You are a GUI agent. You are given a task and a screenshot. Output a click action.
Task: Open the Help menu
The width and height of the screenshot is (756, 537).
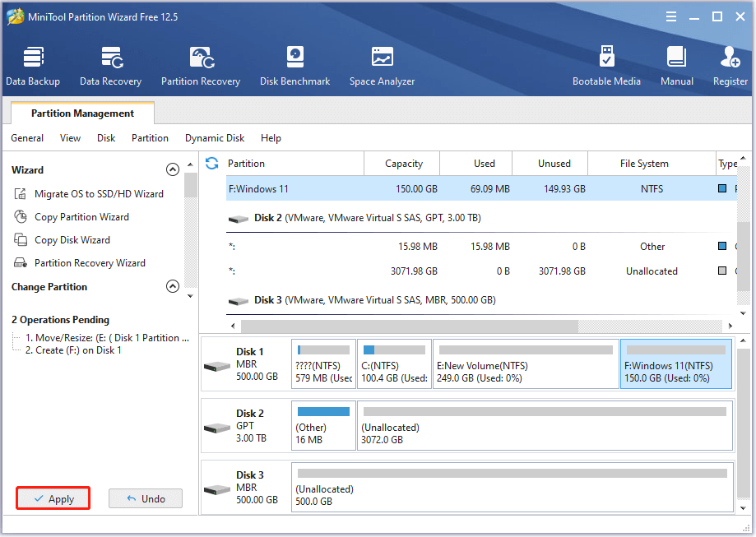click(271, 138)
